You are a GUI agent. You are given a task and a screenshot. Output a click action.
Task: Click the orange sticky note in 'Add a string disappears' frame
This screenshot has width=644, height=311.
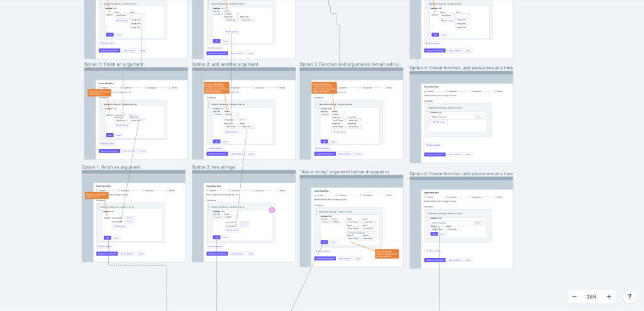(387, 253)
